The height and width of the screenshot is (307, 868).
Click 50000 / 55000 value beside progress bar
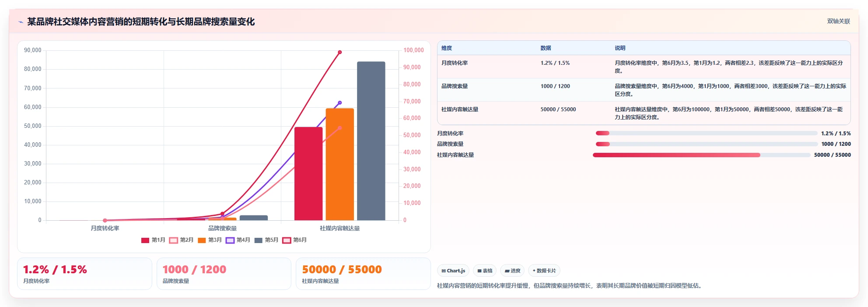[x=833, y=155]
